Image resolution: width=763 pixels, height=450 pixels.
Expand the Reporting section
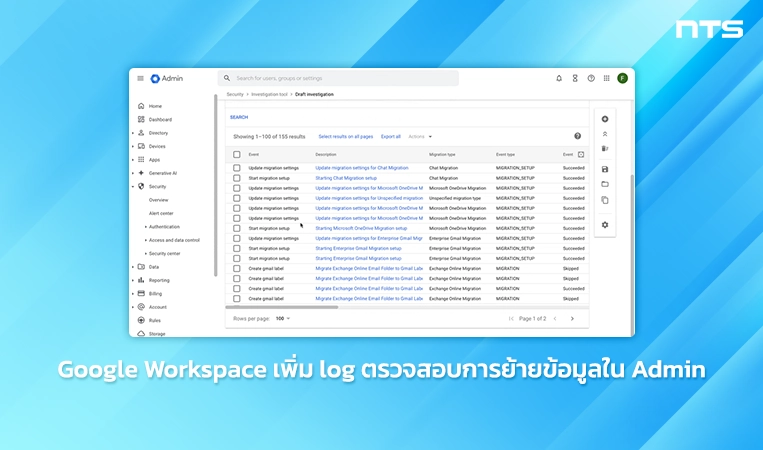(x=133, y=280)
